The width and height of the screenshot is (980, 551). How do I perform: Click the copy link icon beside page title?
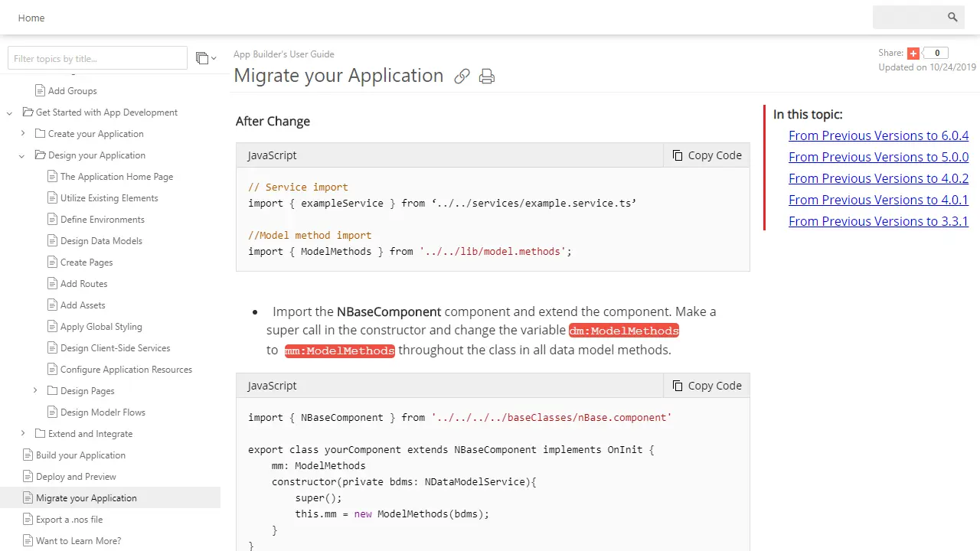pyautogui.click(x=462, y=77)
